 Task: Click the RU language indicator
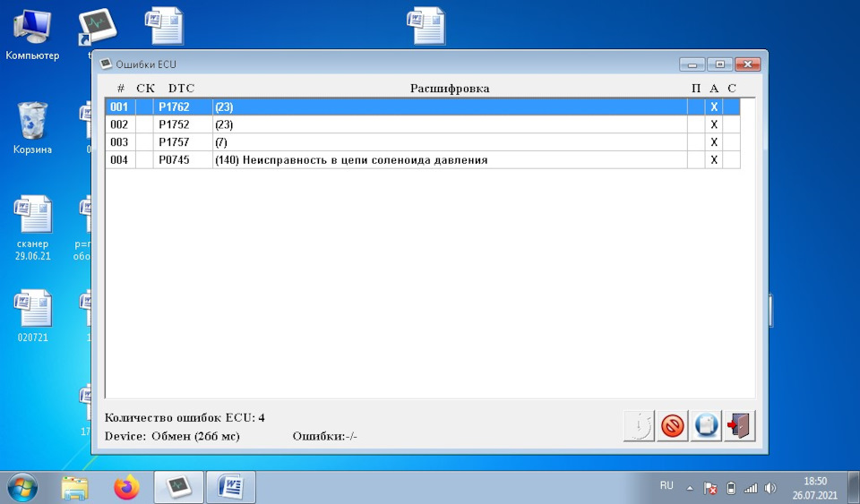tap(666, 485)
